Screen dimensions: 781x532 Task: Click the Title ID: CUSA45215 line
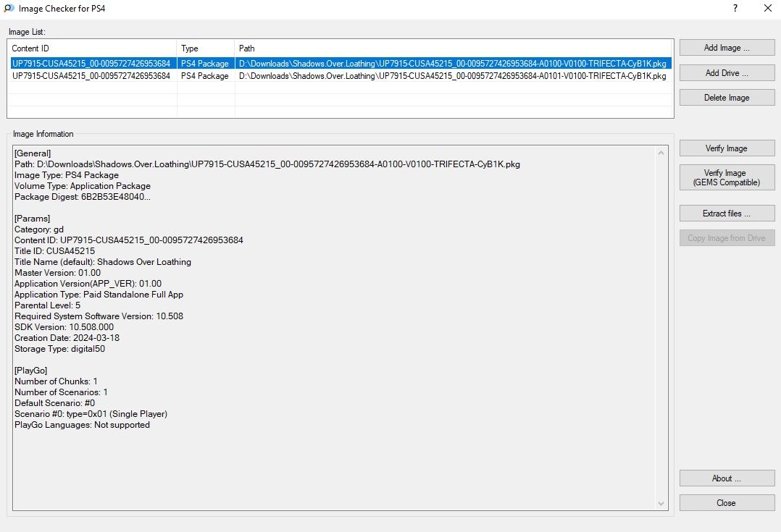tap(55, 251)
